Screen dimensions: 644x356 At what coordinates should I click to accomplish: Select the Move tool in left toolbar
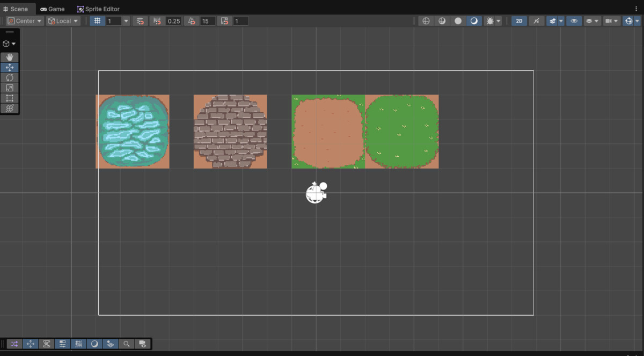click(x=10, y=68)
